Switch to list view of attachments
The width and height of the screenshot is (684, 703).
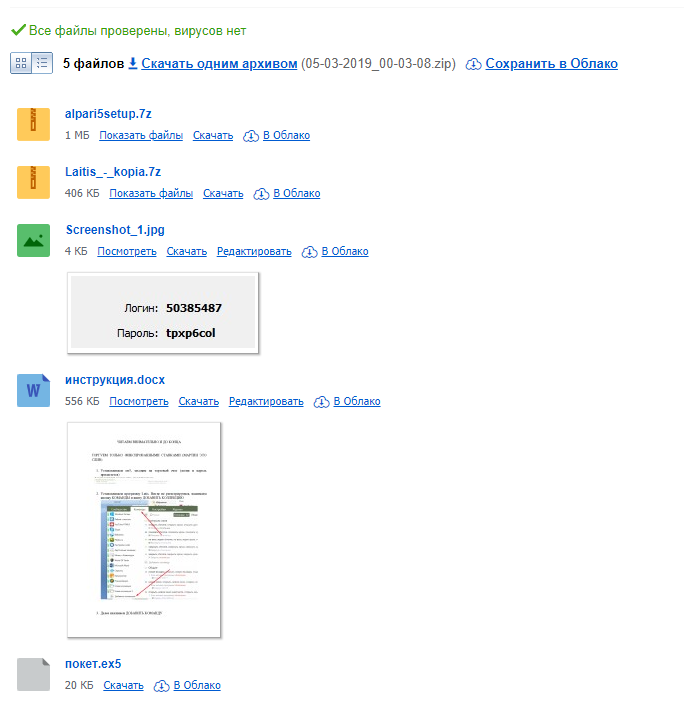tap(42, 63)
